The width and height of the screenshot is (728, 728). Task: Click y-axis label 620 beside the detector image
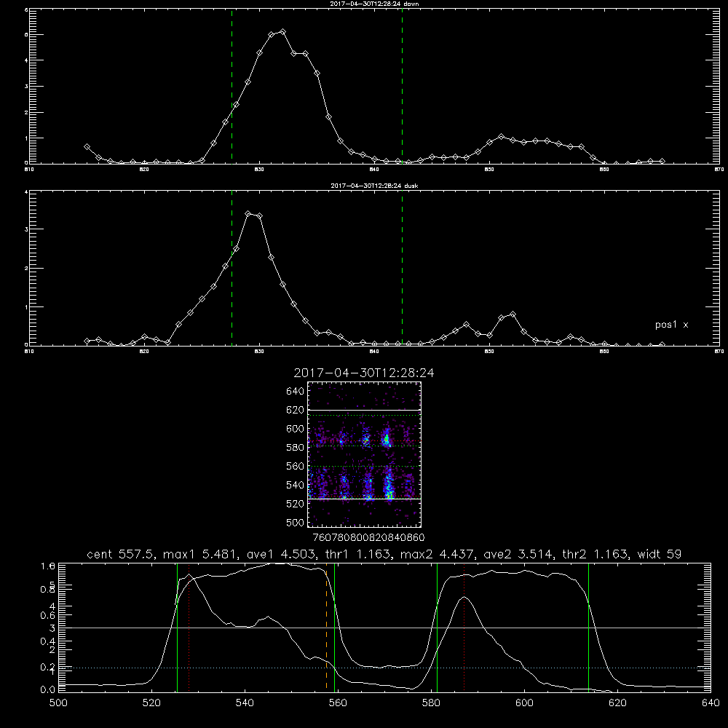[x=295, y=410]
